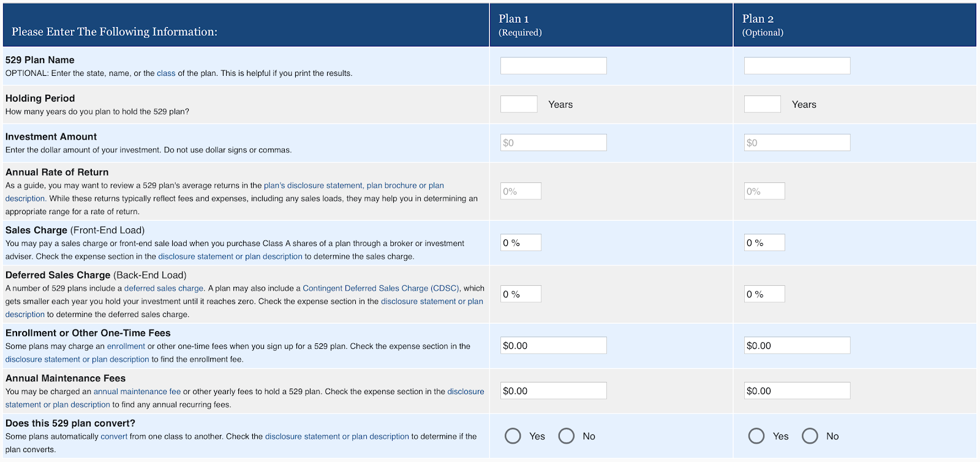The width and height of the screenshot is (980, 462).
Task: Click Plan 1 529 Plan Name field
Action: [553, 66]
